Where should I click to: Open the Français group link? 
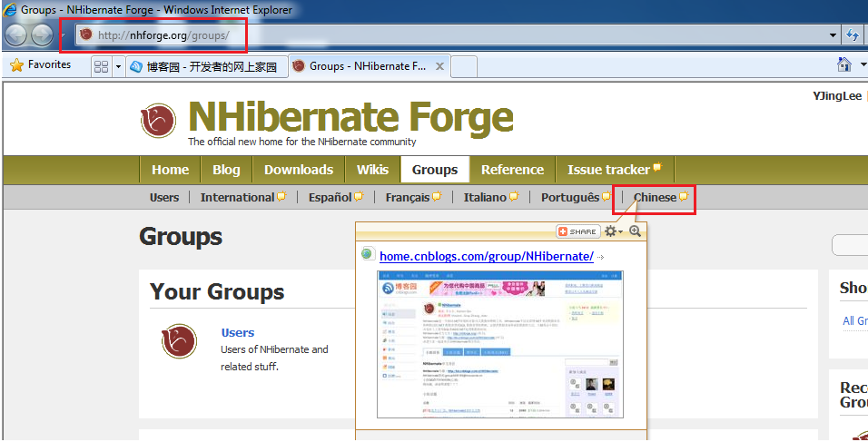coord(408,198)
